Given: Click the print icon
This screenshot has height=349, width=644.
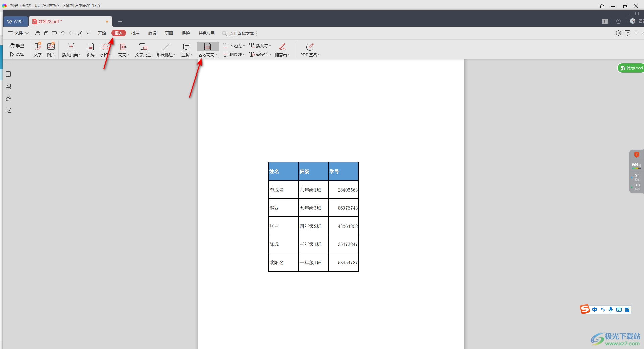Looking at the screenshot, I should coord(54,33).
